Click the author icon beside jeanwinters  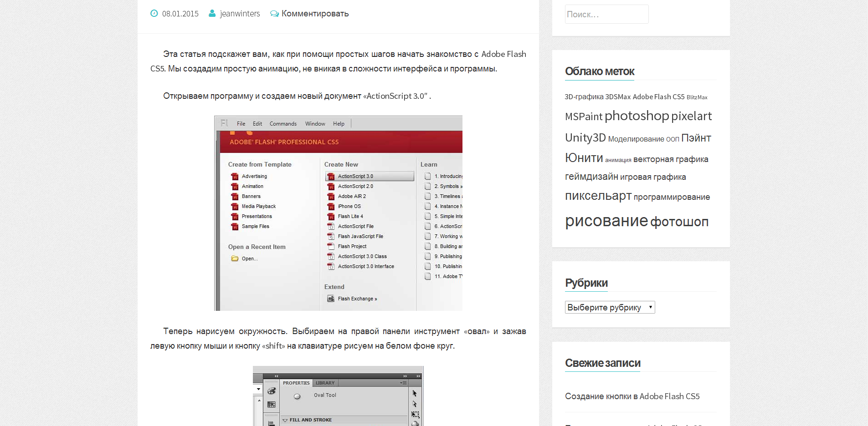point(212,14)
